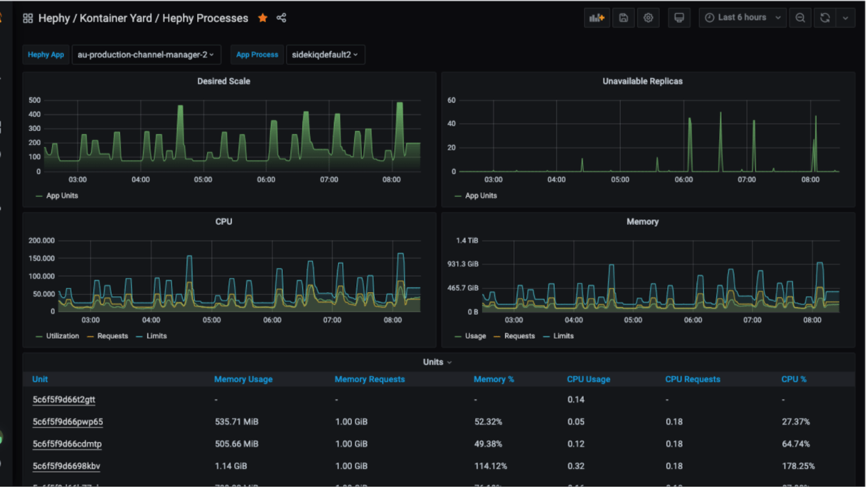The image size is (868, 487).
Task: Select the 49.38% memory percent cell
Action: pos(488,444)
